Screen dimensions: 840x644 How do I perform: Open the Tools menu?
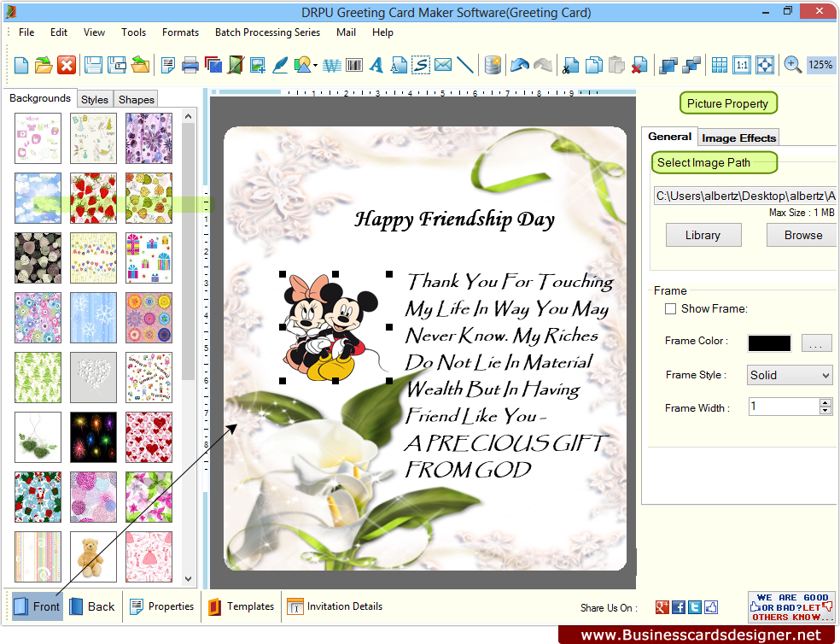click(x=133, y=32)
